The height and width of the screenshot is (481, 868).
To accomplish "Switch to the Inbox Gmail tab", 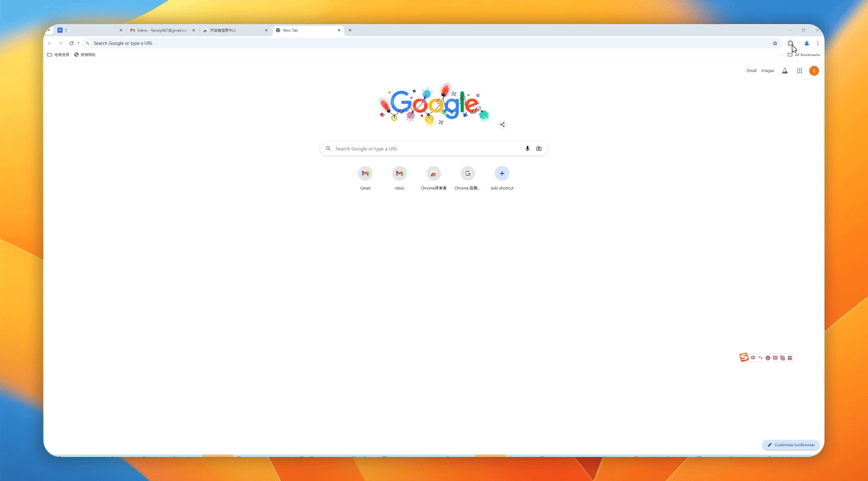I will click(x=160, y=29).
